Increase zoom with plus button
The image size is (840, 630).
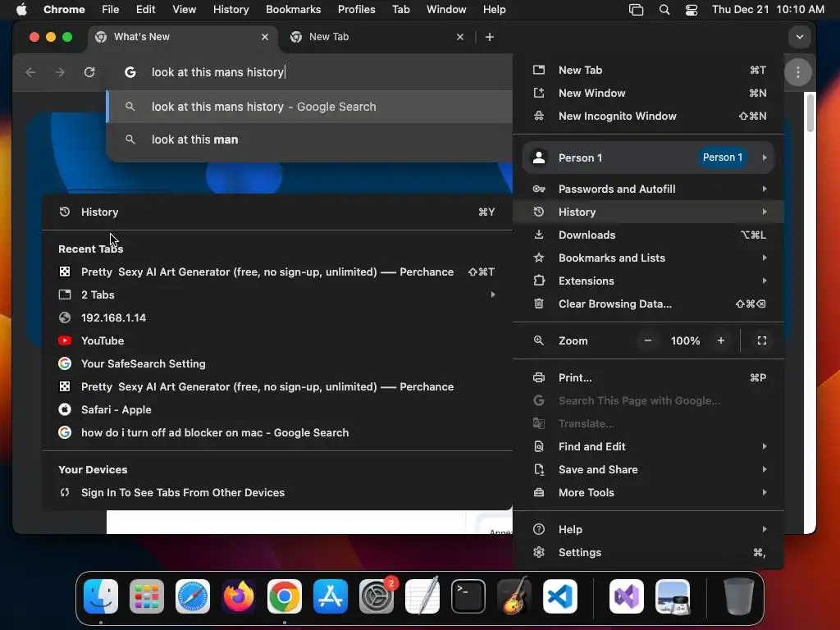pyautogui.click(x=720, y=340)
